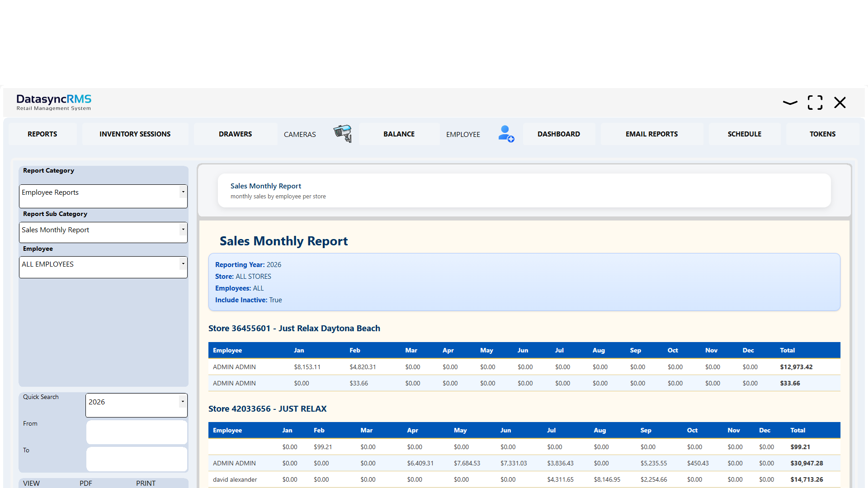Switch to the SCHEDULE tab
The image size is (868, 488).
click(745, 134)
